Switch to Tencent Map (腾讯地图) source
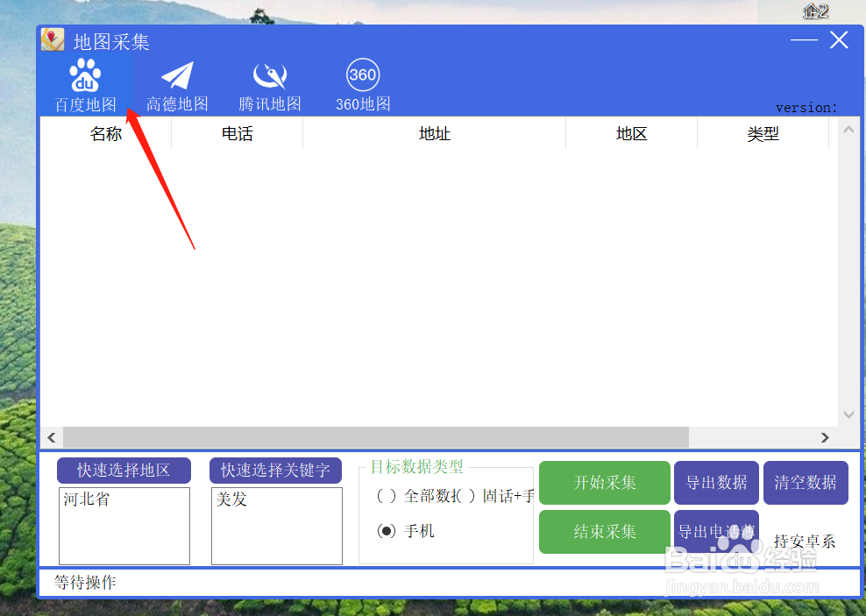The height and width of the screenshot is (616, 866). coord(269,86)
